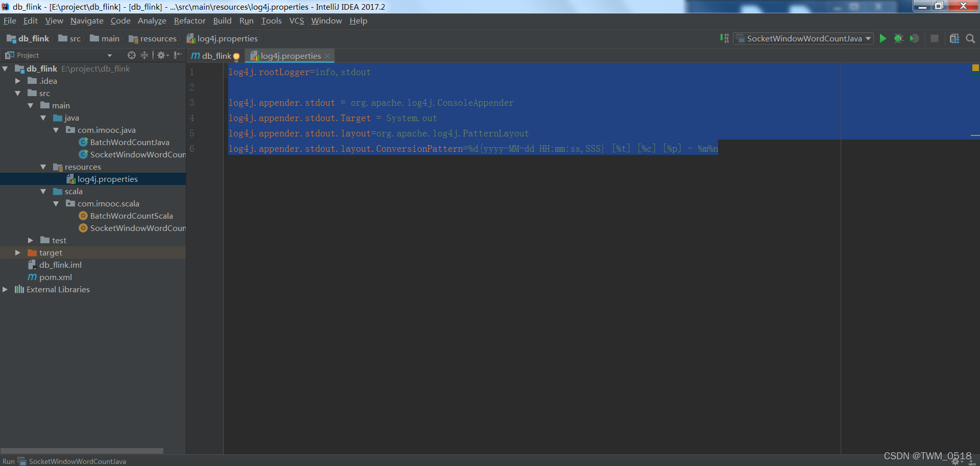This screenshot has height=466, width=980.
Task: Expand External Libraries node
Action: pos(5,289)
